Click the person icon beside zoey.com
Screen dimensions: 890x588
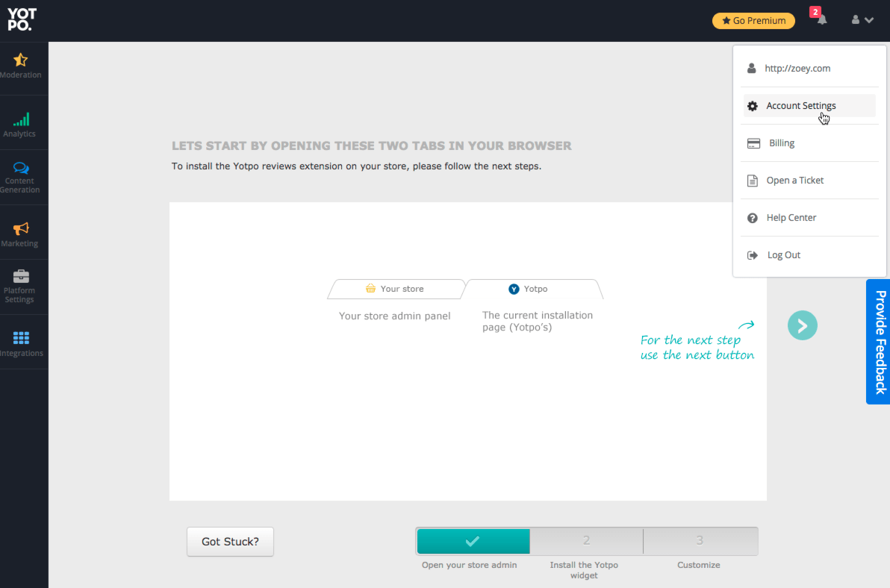pyautogui.click(x=752, y=69)
